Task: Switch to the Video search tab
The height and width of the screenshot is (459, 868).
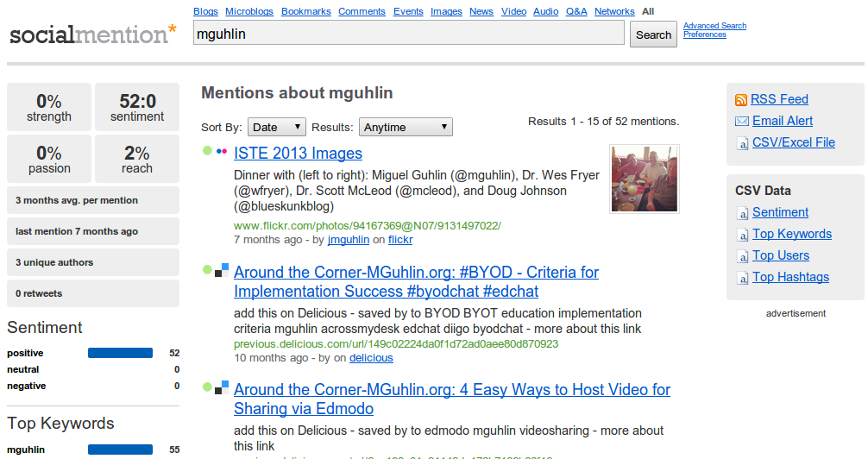Action: coord(513,11)
